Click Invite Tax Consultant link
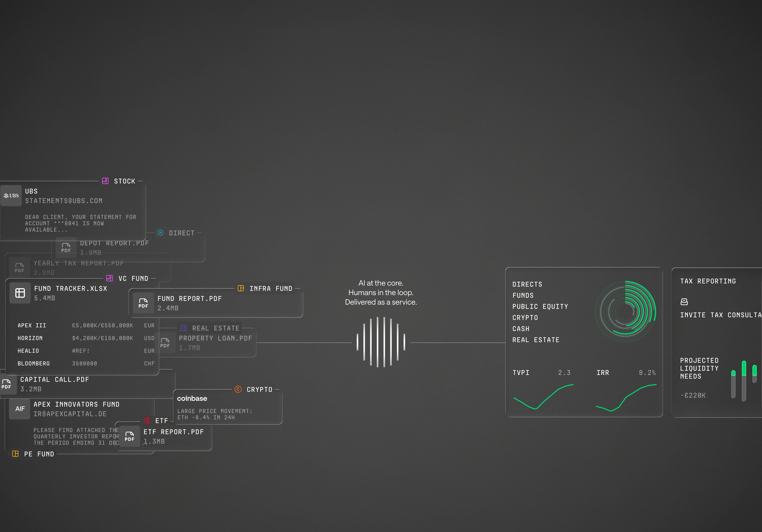The image size is (762, 532). pyautogui.click(x=720, y=315)
